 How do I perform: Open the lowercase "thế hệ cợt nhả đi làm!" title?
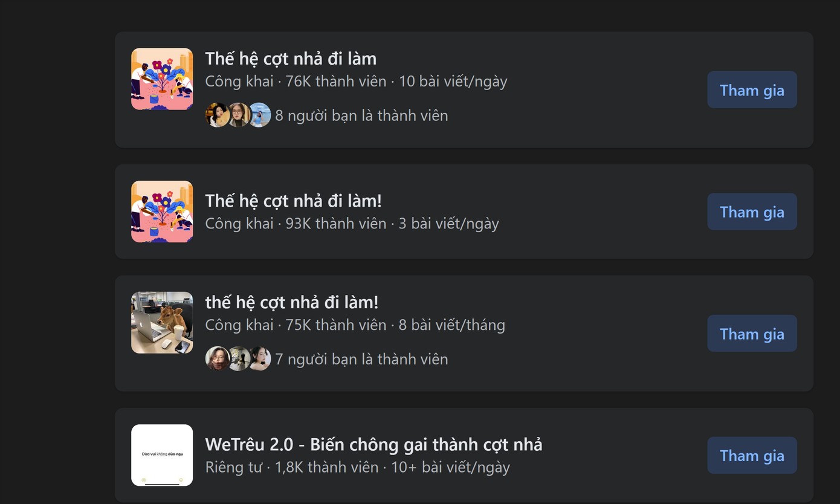292,302
